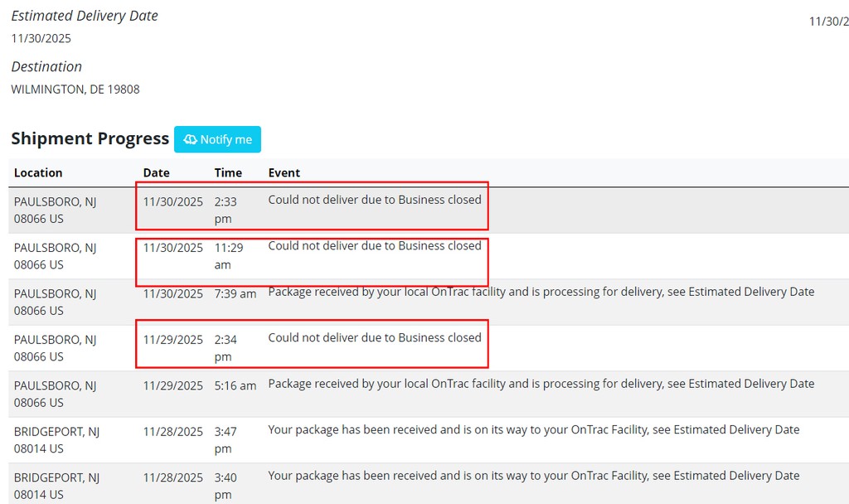Select the 2:33 pm Could not deliver event

pyautogui.click(x=375, y=200)
